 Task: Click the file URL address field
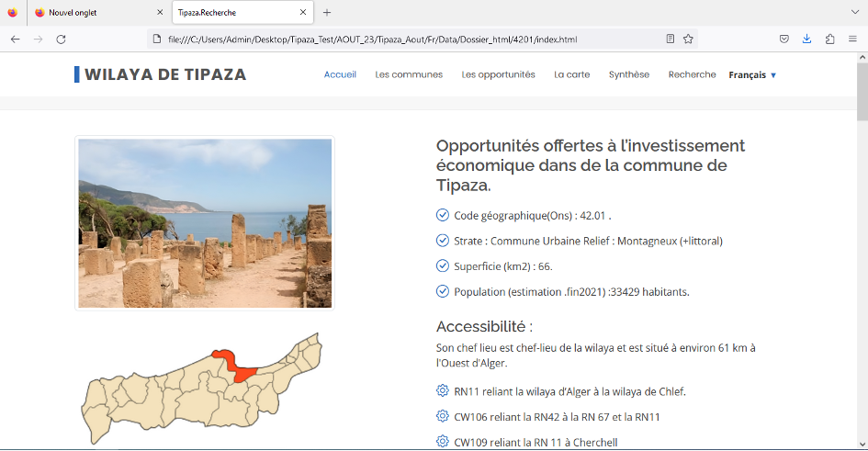(x=404, y=39)
